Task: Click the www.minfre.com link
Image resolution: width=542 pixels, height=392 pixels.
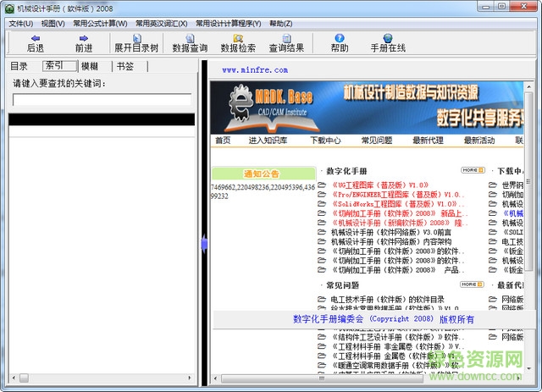Action: pos(255,69)
